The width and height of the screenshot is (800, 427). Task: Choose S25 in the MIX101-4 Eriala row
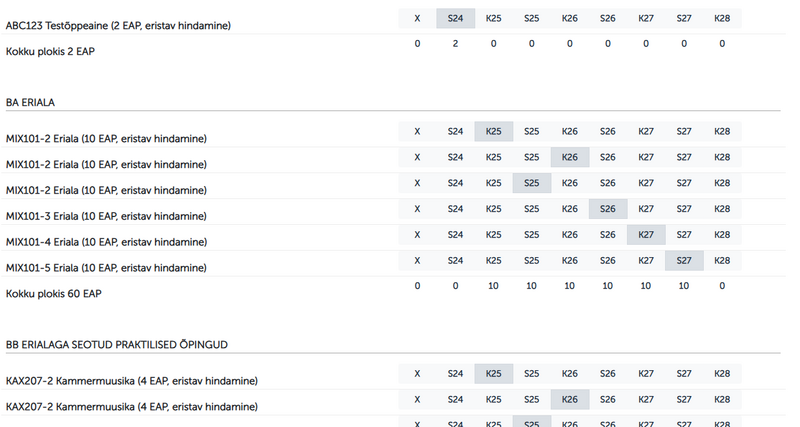coord(532,235)
